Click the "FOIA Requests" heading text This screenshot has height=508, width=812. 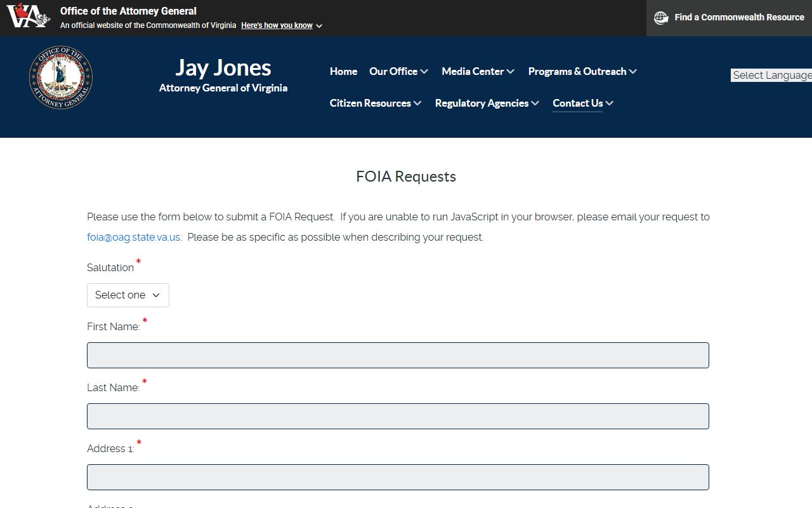(x=406, y=177)
